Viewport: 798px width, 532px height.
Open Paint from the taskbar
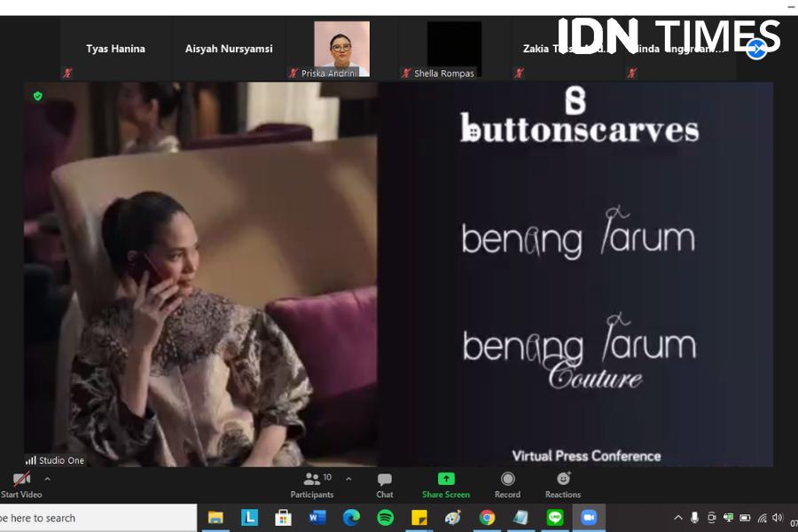(x=453, y=518)
